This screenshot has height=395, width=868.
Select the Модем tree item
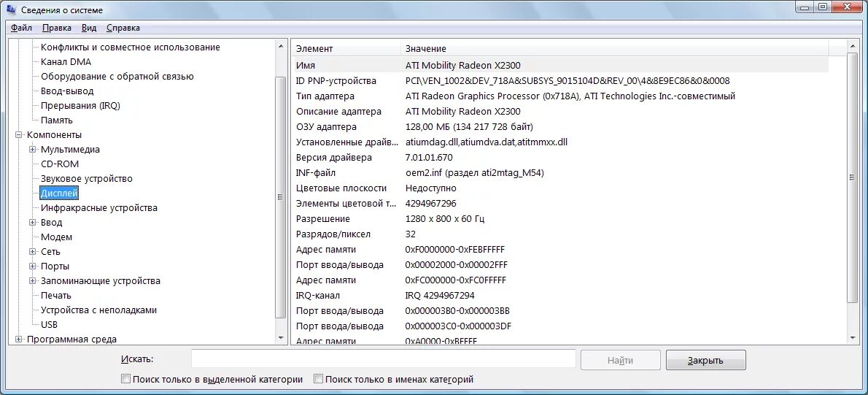pyautogui.click(x=56, y=237)
